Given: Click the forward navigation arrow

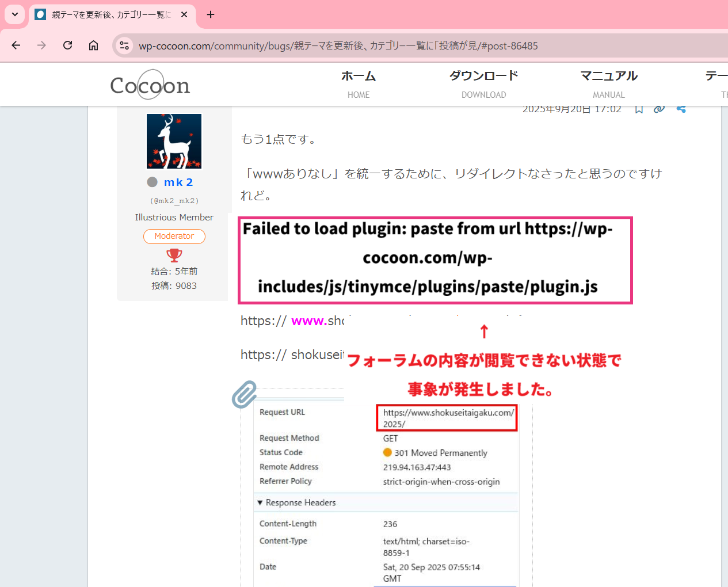Looking at the screenshot, I should click(41, 45).
